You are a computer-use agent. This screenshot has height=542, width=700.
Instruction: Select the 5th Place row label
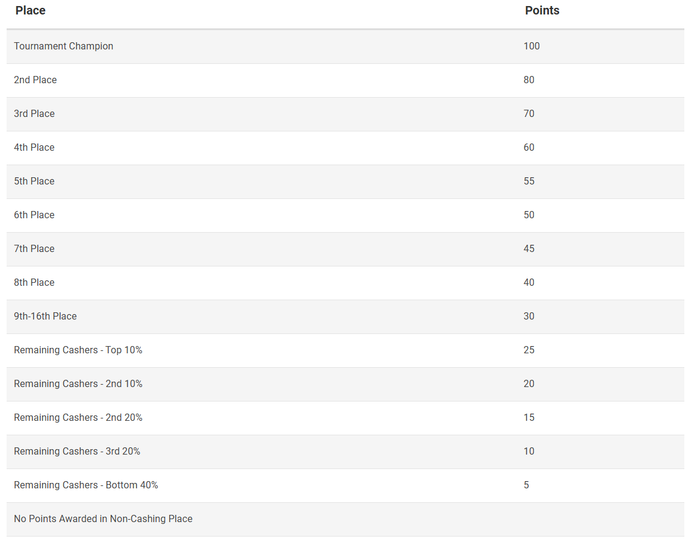(35, 181)
